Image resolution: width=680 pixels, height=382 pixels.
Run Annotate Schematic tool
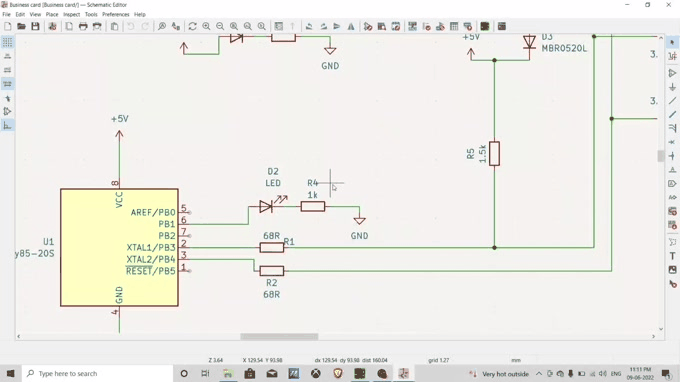412,26
